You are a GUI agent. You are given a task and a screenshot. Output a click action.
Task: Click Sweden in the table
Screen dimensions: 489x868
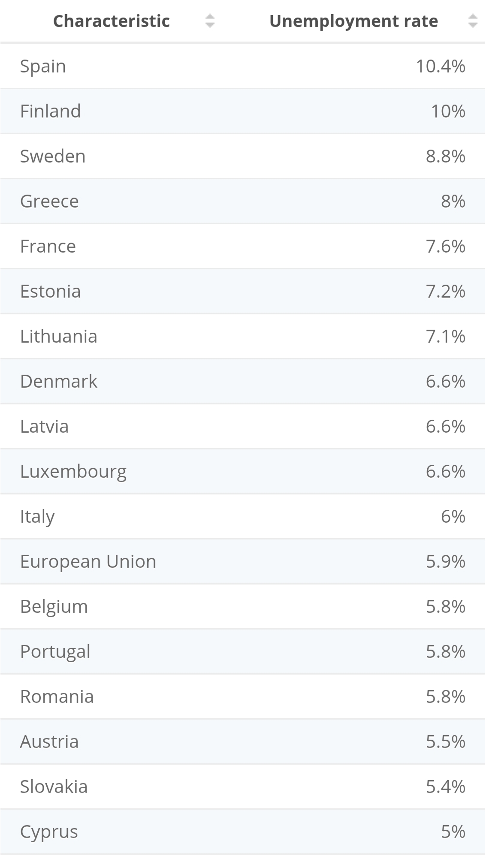pos(53,157)
